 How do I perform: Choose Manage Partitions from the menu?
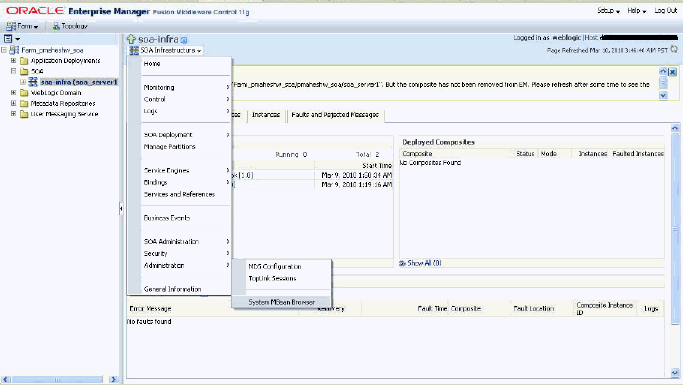[169, 147]
